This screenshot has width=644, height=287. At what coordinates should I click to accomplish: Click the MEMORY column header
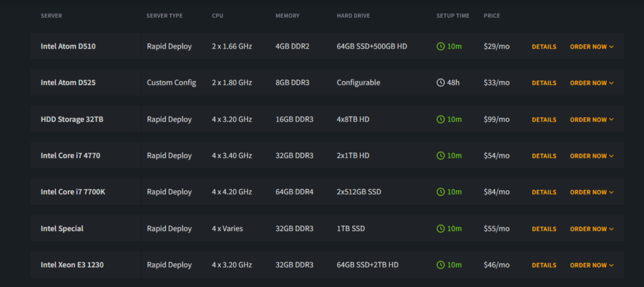[x=287, y=16]
